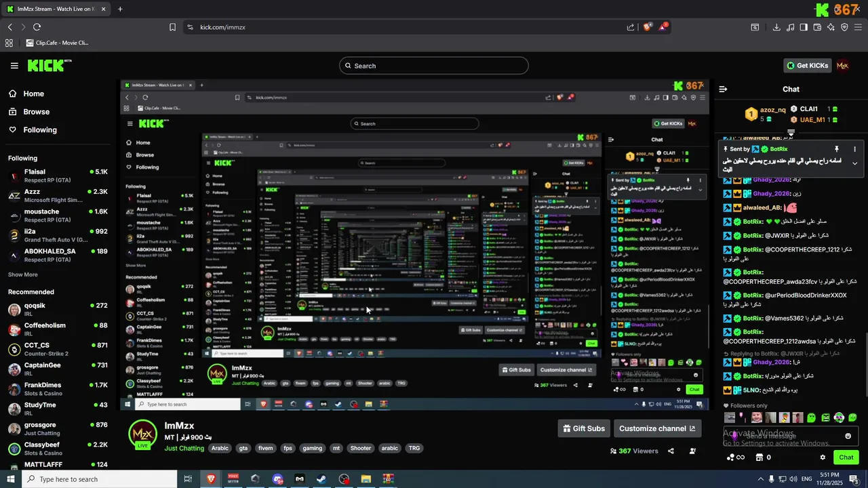
Task: Go to Home in sidebar
Action: pos(26,94)
